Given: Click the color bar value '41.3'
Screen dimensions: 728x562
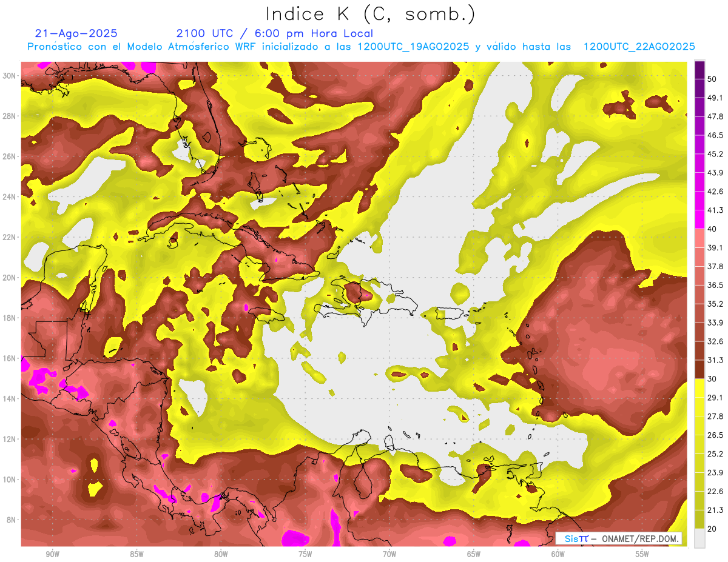Looking at the screenshot, I should point(715,210).
